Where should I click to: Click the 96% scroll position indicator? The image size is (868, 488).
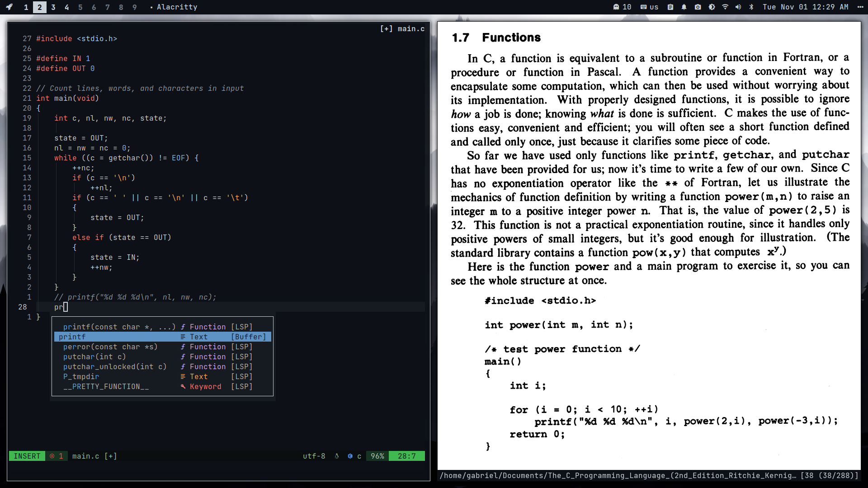coord(377,456)
